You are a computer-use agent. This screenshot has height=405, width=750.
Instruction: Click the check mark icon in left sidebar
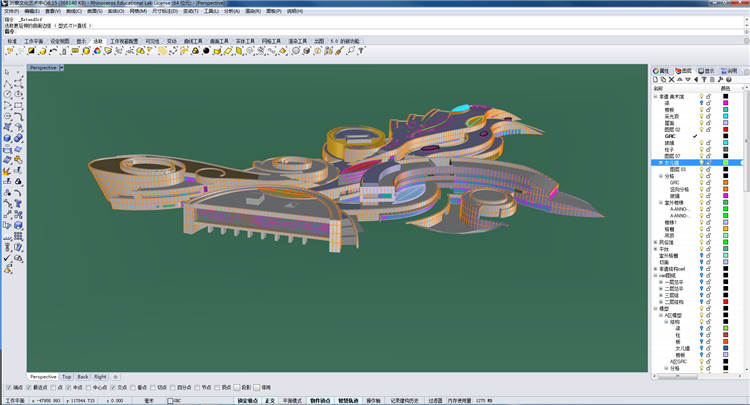[x=7, y=259]
